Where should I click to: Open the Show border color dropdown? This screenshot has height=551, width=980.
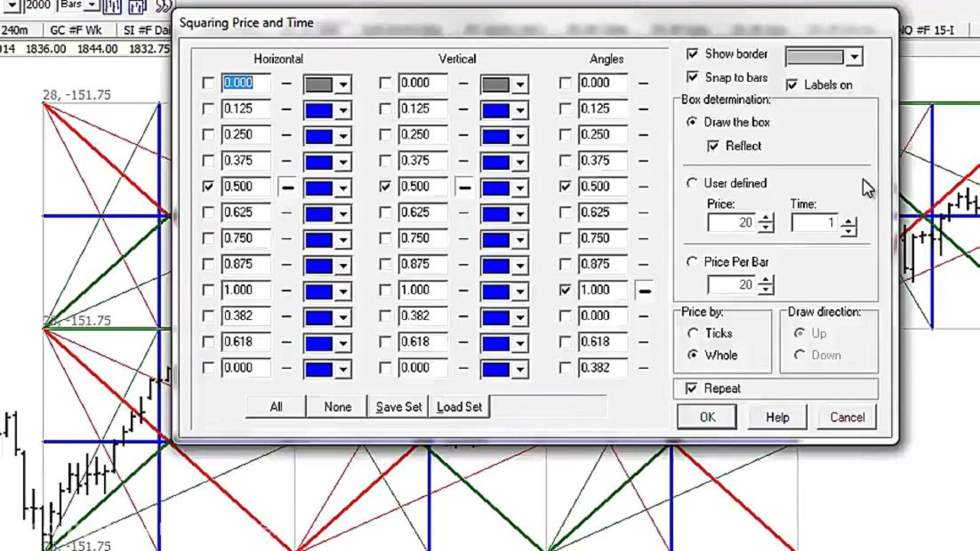(854, 56)
